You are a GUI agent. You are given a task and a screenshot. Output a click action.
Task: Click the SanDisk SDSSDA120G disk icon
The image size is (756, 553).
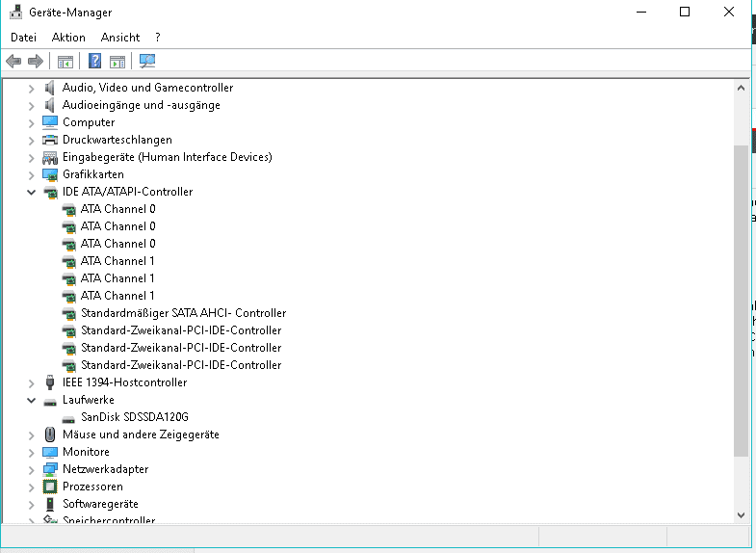pos(68,419)
